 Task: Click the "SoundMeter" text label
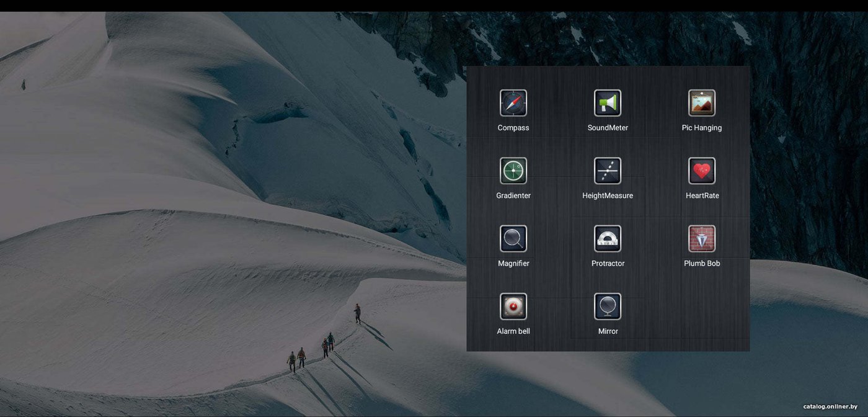pyautogui.click(x=608, y=128)
